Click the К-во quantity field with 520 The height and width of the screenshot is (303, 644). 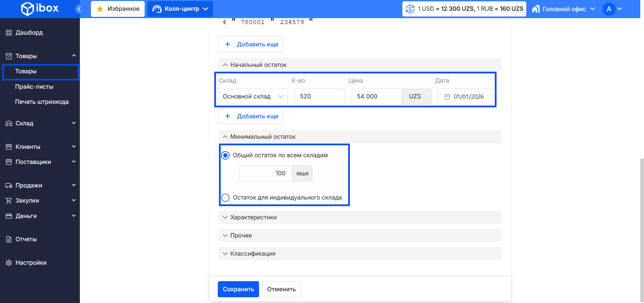tap(319, 97)
